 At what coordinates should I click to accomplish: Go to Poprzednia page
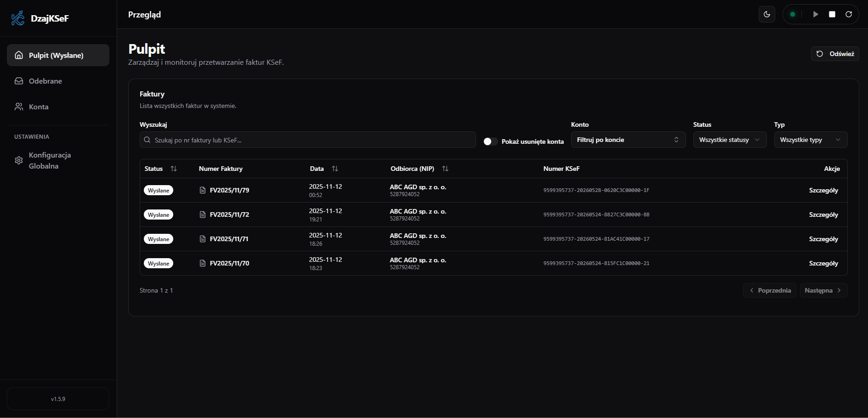point(770,290)
